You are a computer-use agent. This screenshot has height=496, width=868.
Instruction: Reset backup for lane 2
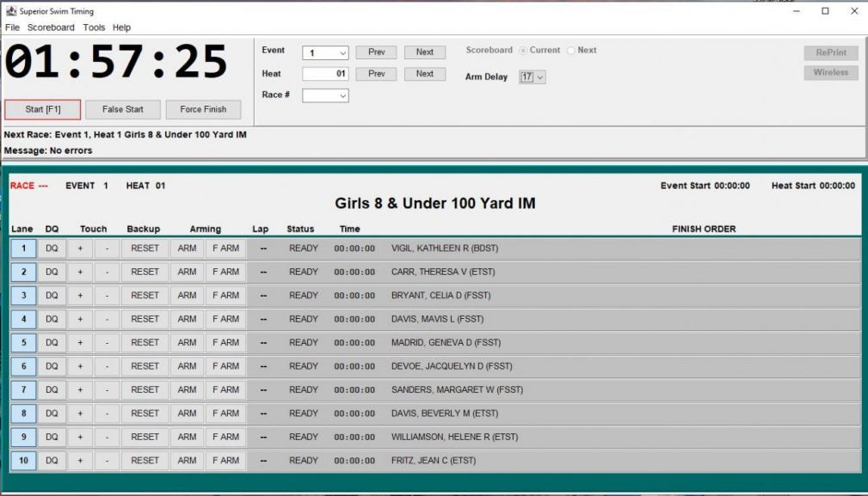click(145, 272)
